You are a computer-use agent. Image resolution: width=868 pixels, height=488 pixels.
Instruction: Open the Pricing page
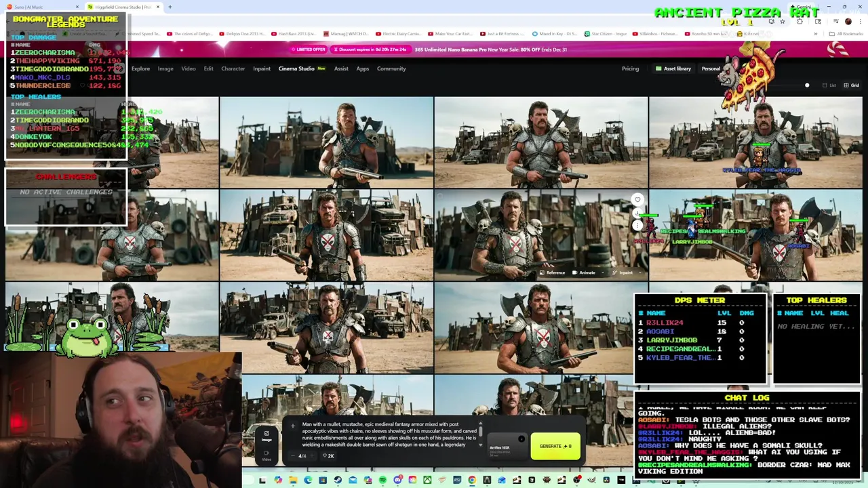(x=630, y=68)
